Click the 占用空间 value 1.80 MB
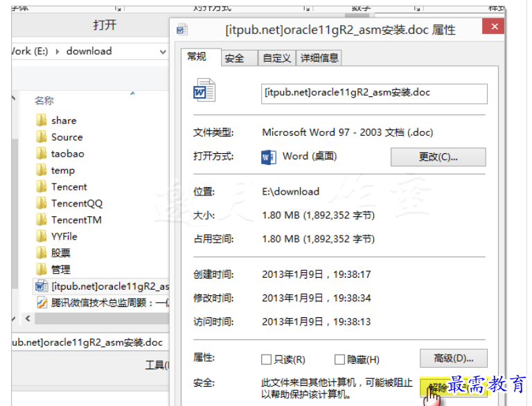Screen dimensions: 532x406 click(318, 239)
